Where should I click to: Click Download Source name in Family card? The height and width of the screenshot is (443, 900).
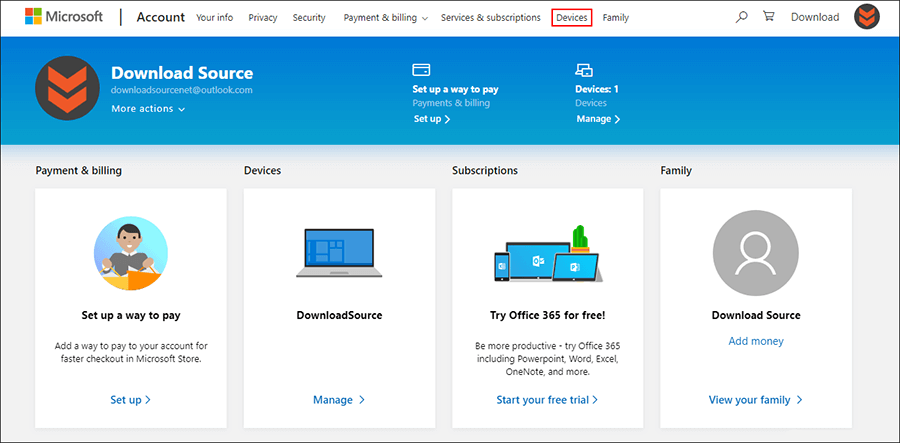pos(756,315)
